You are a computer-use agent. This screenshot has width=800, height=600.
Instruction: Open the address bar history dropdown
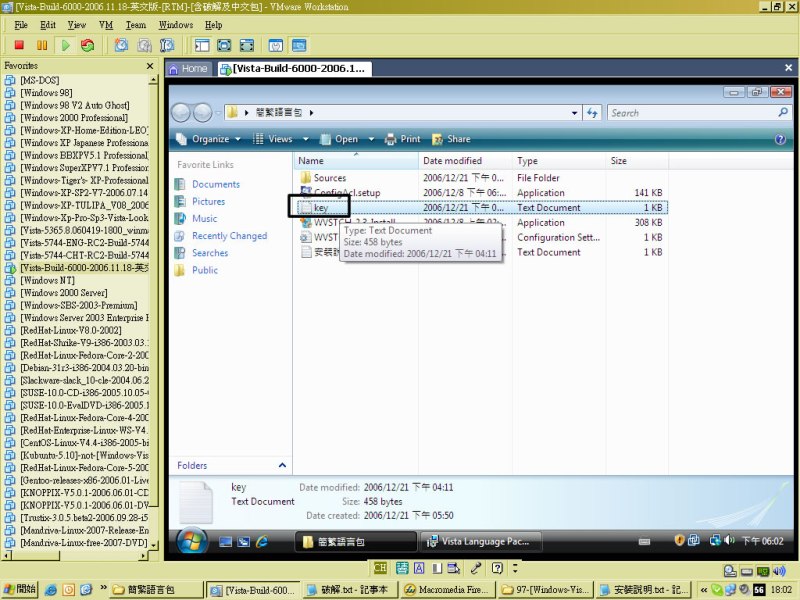click(x=574, y=113)
